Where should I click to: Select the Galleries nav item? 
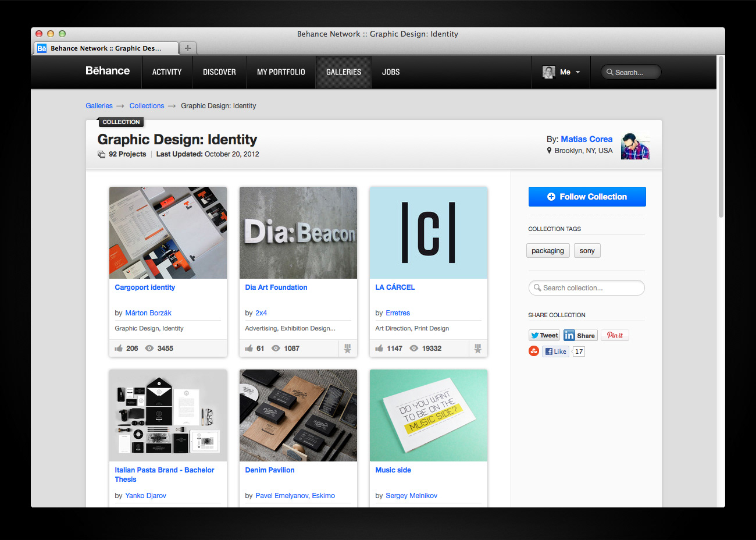[x=344, y=72]
